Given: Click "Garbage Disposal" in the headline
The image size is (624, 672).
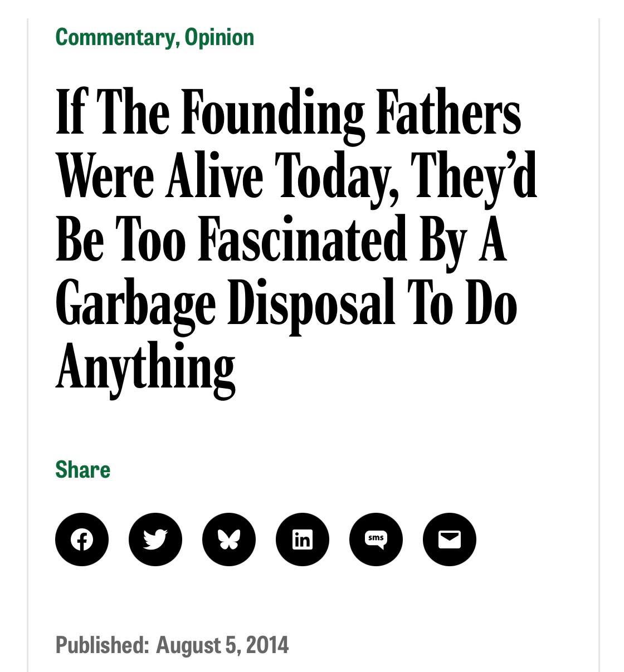Looking at the screenshot, I should click(226, 305).
